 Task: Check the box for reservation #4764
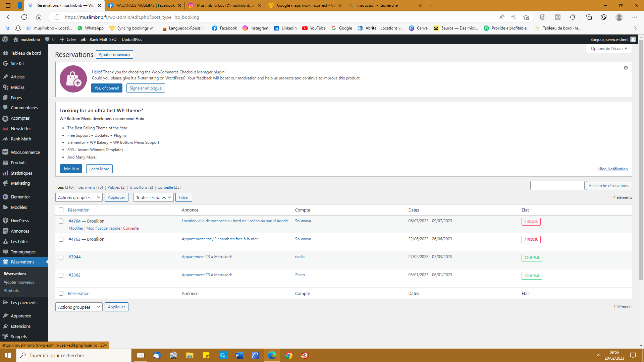(61, 221)
